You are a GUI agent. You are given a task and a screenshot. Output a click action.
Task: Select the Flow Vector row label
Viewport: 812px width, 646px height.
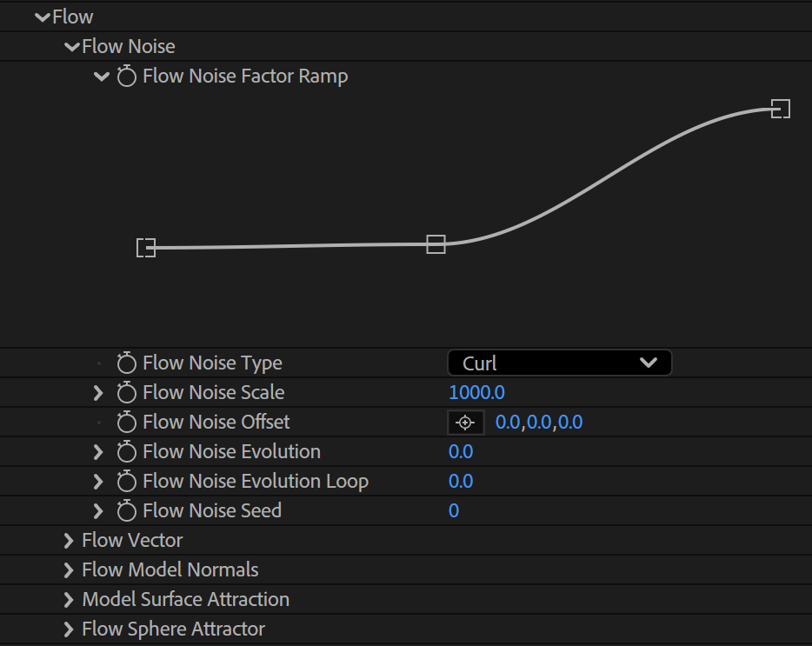[132, 540]
